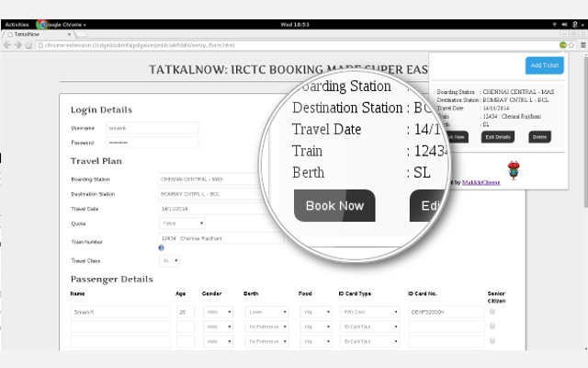
Task: Click the Add Ticket button
Action: pyautogui.click(x=545, y=65)
